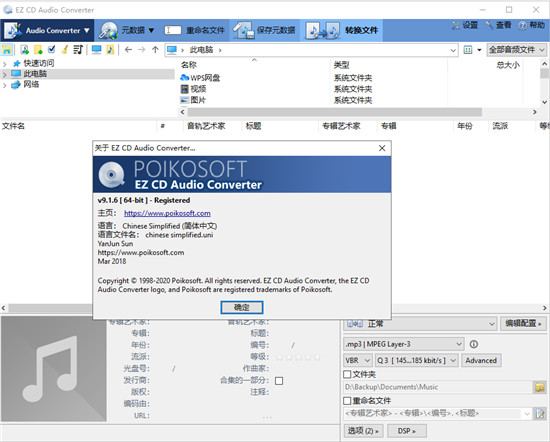Open the .mp3 MPEG Layer-3 format dropdown
Image resolution: width=550 pixels, height=442 pixels.
pos(403,344)
